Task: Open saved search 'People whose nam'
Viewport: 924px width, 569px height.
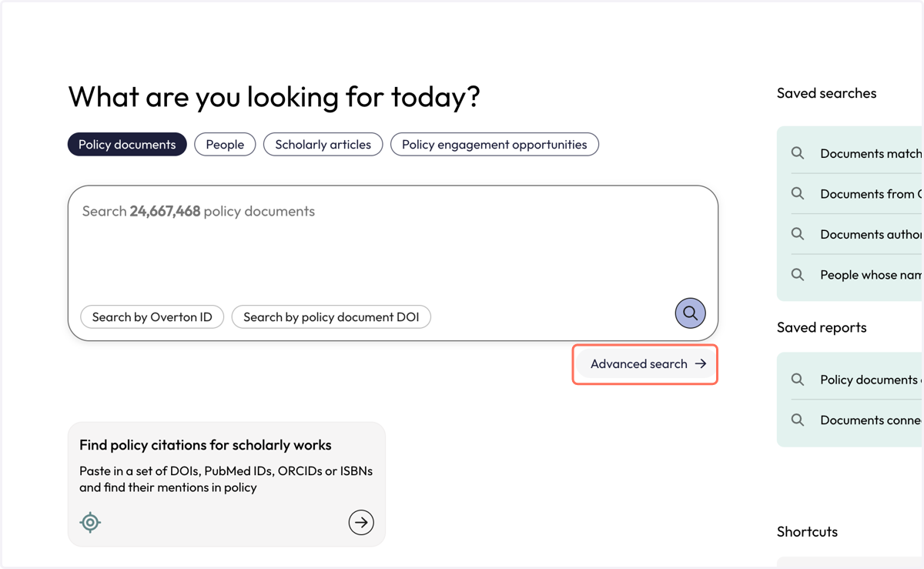Action: click(871, 275)
